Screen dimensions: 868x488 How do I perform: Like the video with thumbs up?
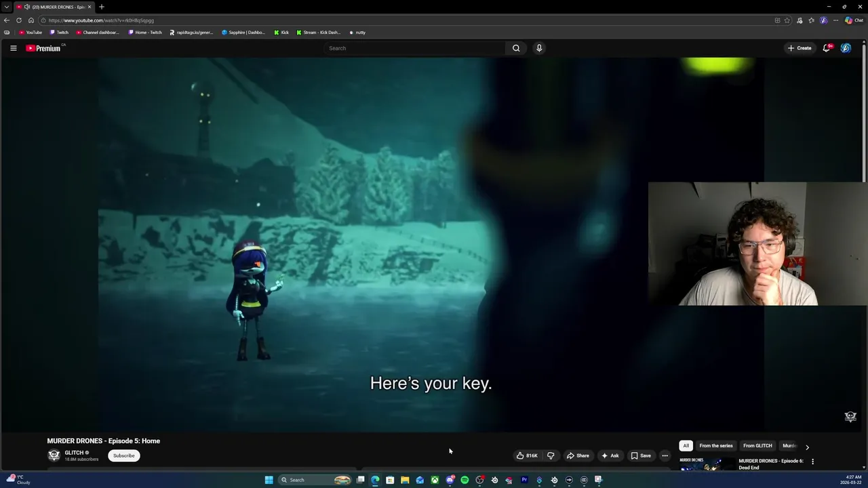point(527,455)
